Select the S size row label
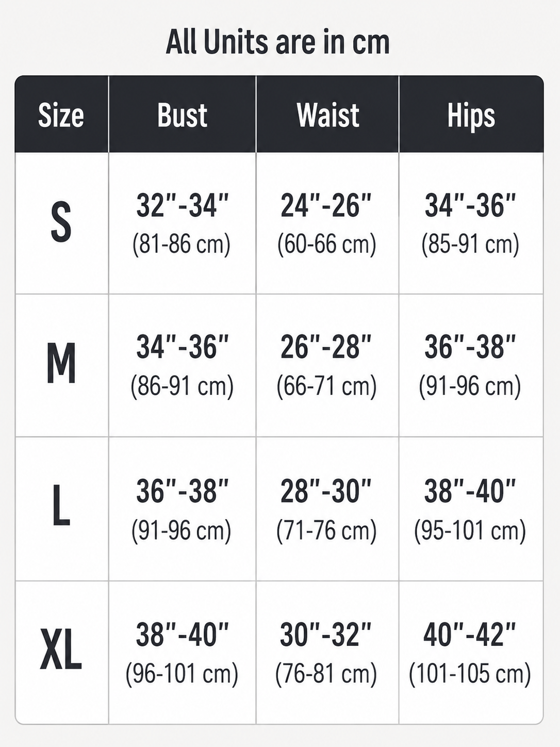 click(61, 223)
